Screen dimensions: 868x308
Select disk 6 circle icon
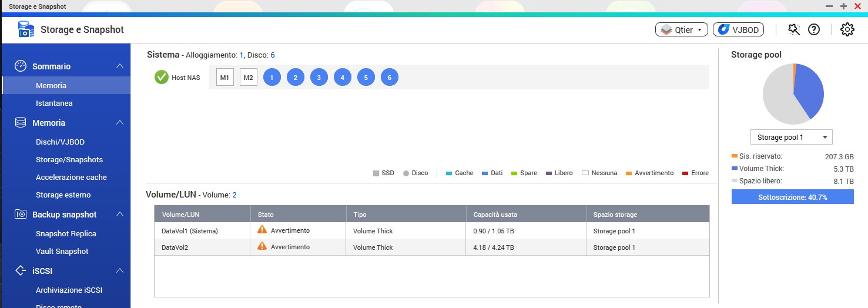pos(390,78)
